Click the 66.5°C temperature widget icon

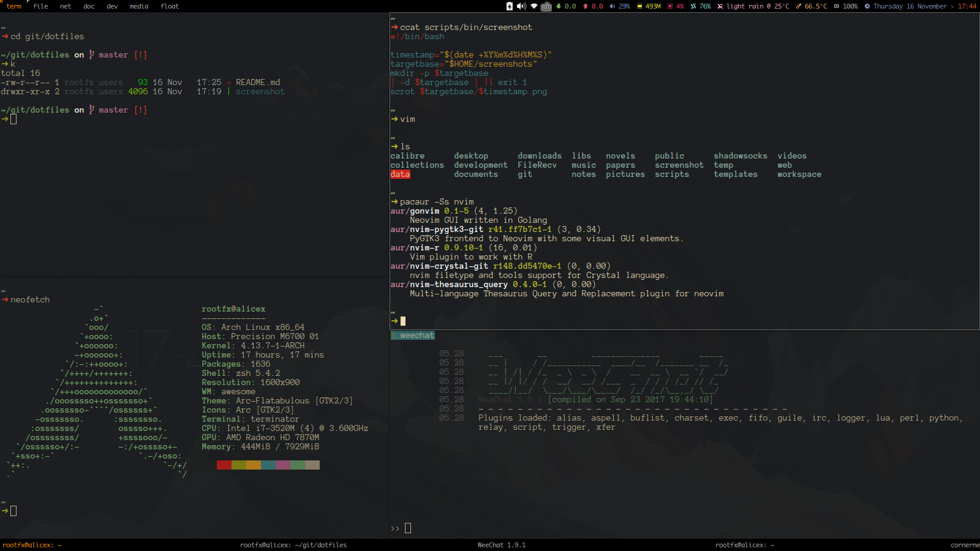click(x=799, y=6)
